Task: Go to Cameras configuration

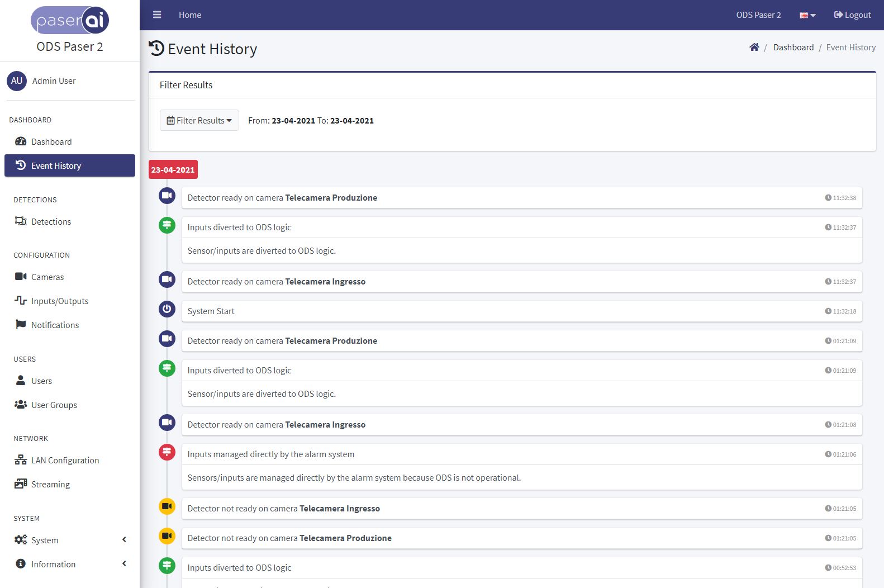Action: (x=47, y=277)
